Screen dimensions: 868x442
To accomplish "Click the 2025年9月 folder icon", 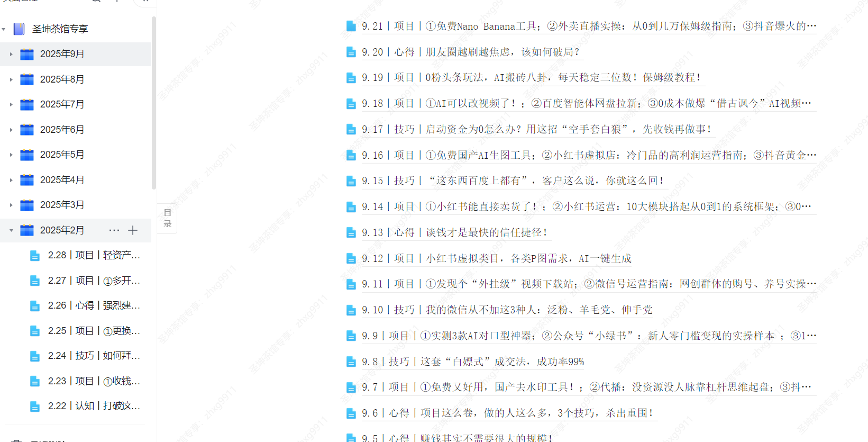I will pyautogui.click(x=27, y=54).
